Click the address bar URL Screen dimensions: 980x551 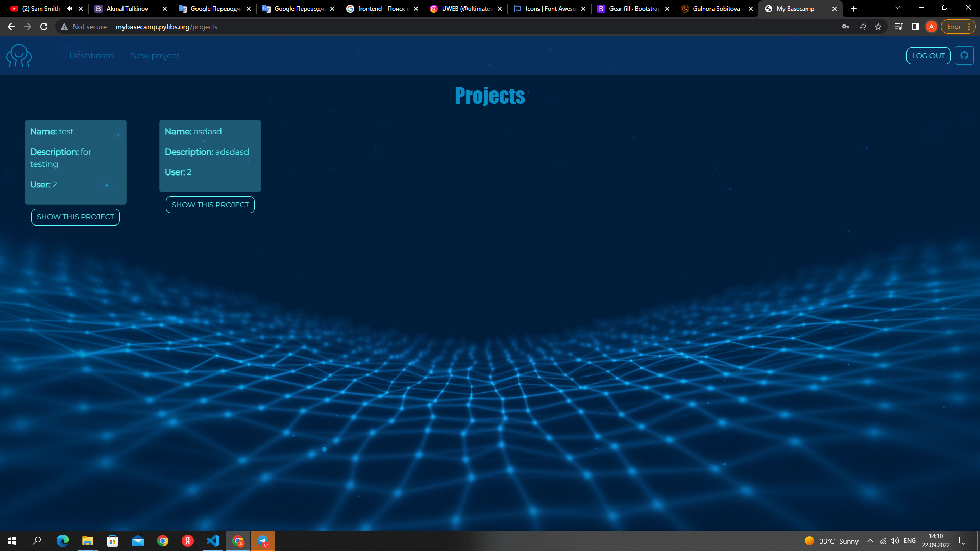point(166,27)
